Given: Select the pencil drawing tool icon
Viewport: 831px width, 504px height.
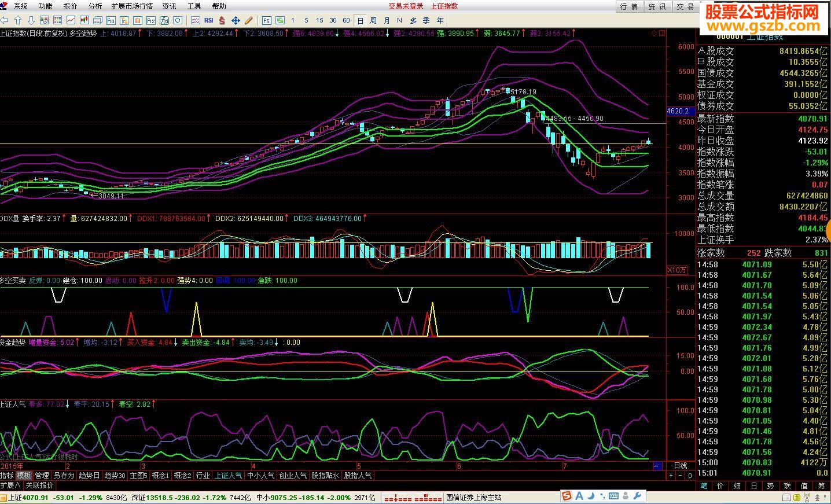Looking at the screenshot, I should point(248,20).
